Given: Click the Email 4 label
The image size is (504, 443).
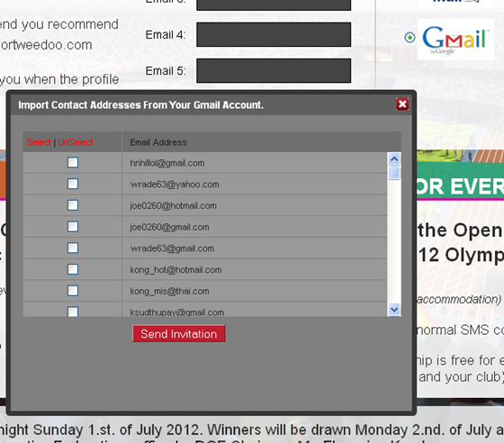Looking at the screenshot, I should tap(166, 35).
